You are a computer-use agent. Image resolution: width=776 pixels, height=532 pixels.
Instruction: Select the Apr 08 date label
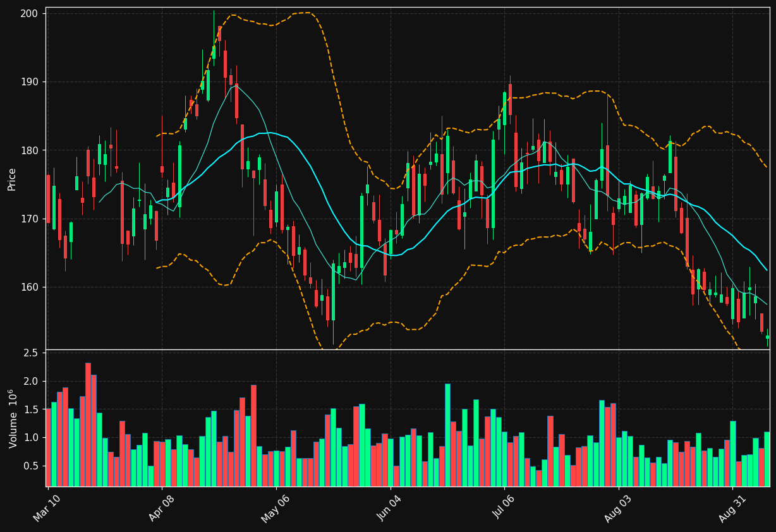tap(161, 507)
